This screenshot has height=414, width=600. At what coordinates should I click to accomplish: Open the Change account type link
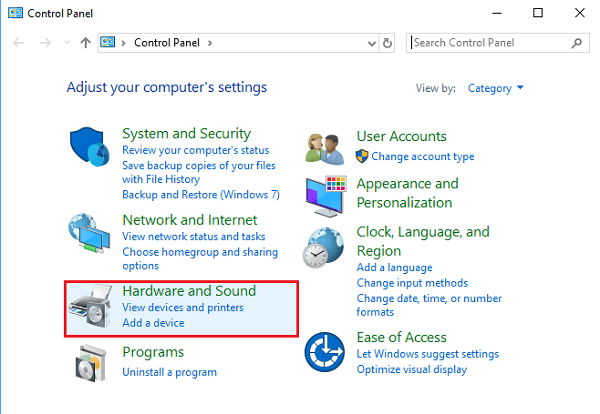422,156
